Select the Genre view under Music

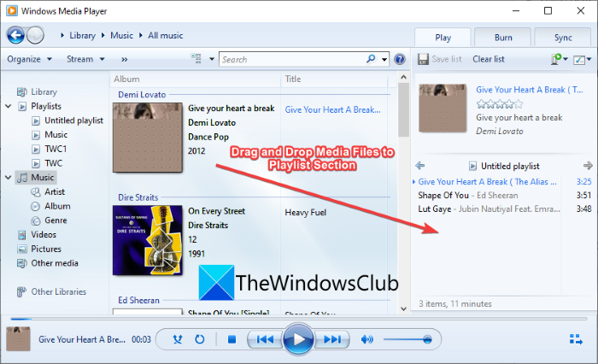56,220
